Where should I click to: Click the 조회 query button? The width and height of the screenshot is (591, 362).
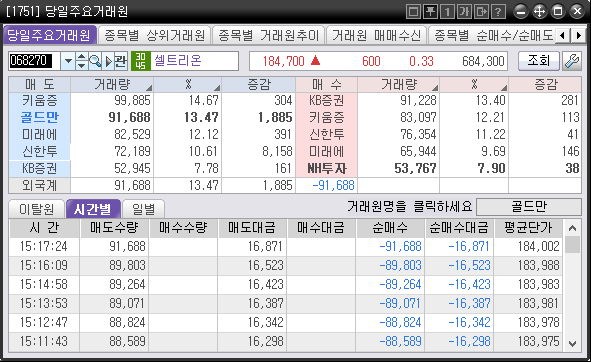click(x=539, y=61)
